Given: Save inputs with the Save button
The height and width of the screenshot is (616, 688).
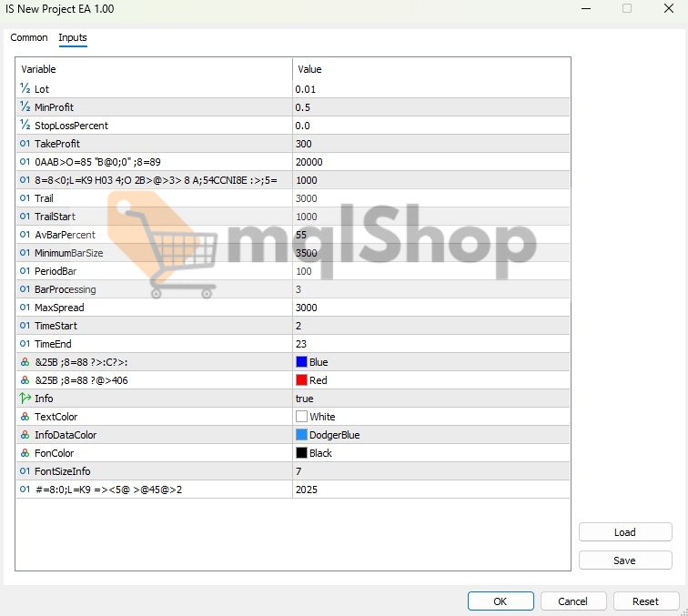Looking at the screenshot, I should click(625, 560).
